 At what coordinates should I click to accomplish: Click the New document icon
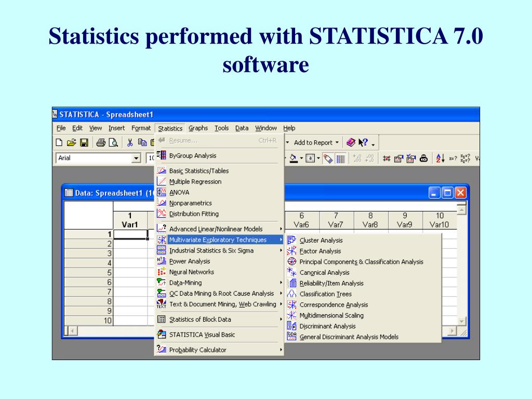point(59,143)
